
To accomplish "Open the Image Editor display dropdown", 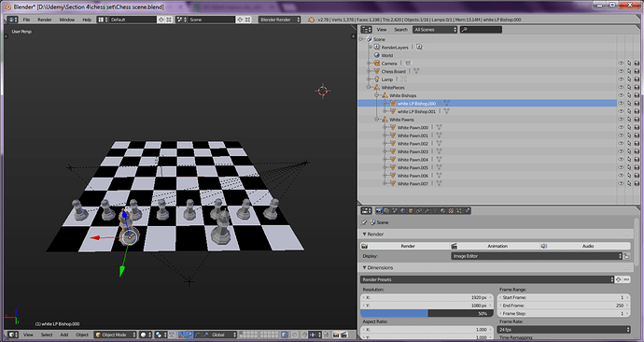I will tap(537, 256).
